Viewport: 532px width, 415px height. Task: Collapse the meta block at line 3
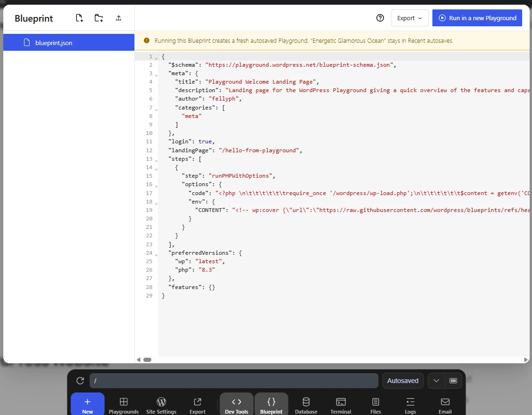[156, 75]
